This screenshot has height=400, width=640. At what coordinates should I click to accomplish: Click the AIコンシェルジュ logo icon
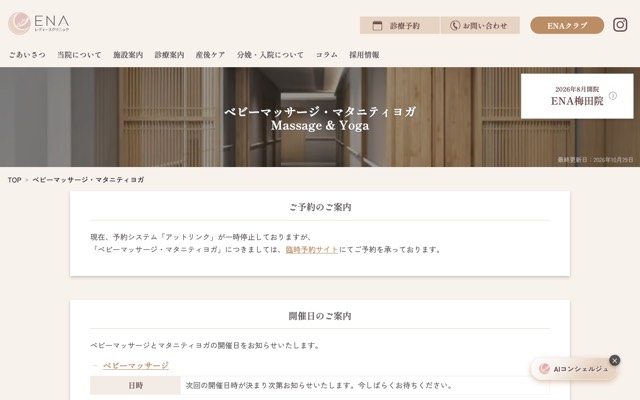(x=544, y=369)
